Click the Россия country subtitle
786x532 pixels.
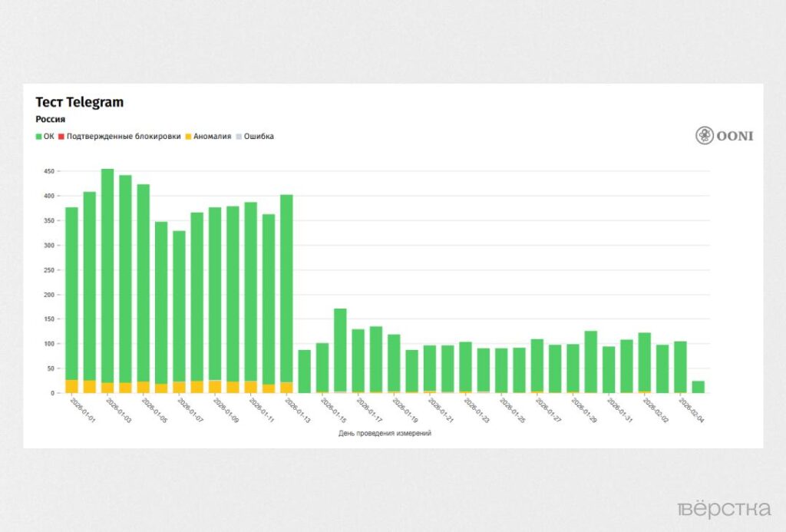pyautogui.click(x=51, y=119)
